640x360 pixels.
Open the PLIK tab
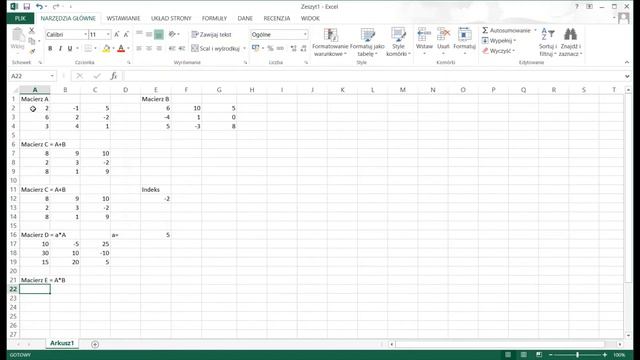point(20,18)
